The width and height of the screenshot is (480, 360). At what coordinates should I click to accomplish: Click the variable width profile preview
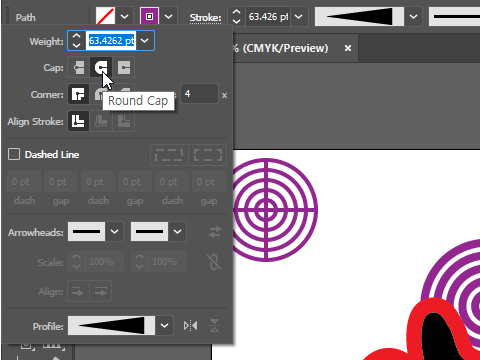point(359,16)
